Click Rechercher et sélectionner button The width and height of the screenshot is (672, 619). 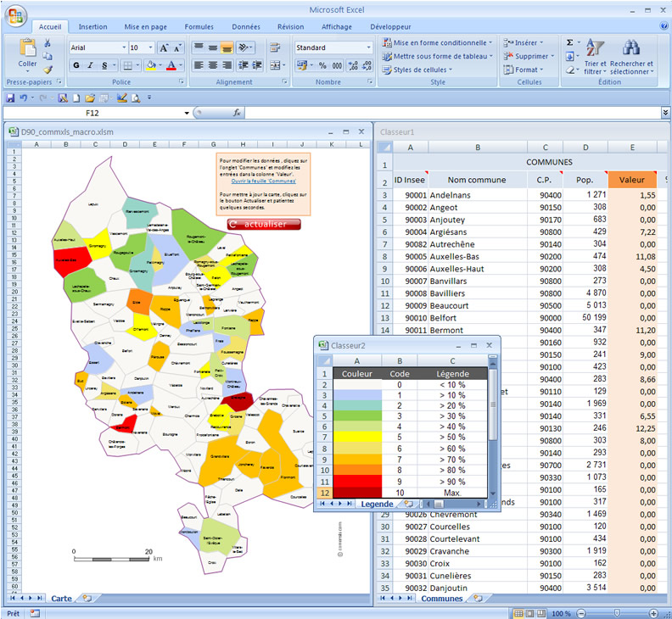(631, 57)
